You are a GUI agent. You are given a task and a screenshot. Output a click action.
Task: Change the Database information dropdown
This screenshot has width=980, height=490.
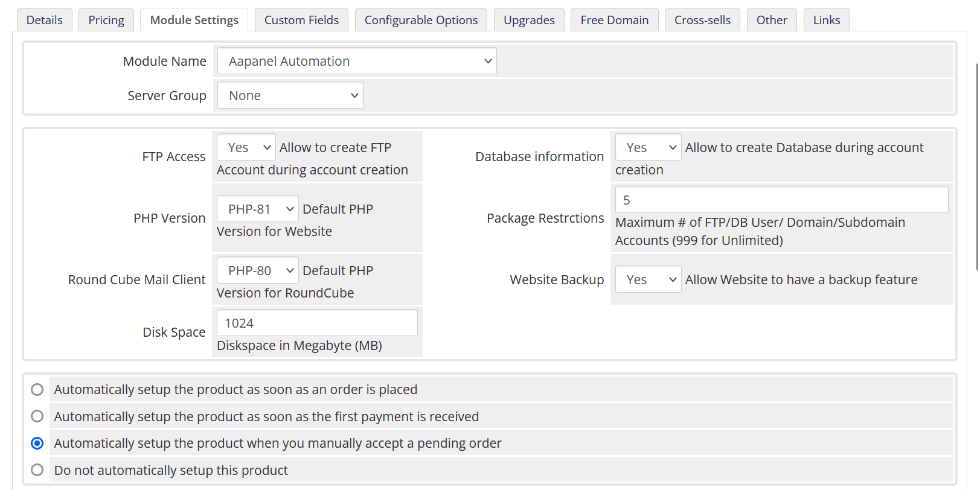[x=649, y=147]
